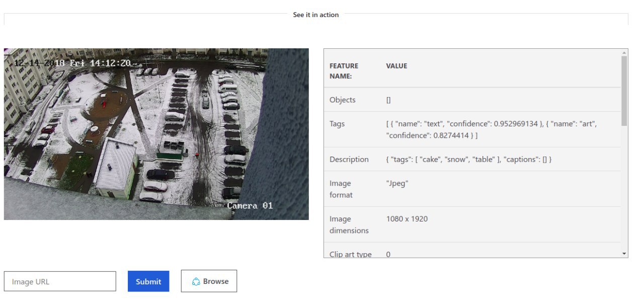This screenshot has height=300, width=644.
Task: Select the FEATURE NAME column header
Action: point(344,71)
